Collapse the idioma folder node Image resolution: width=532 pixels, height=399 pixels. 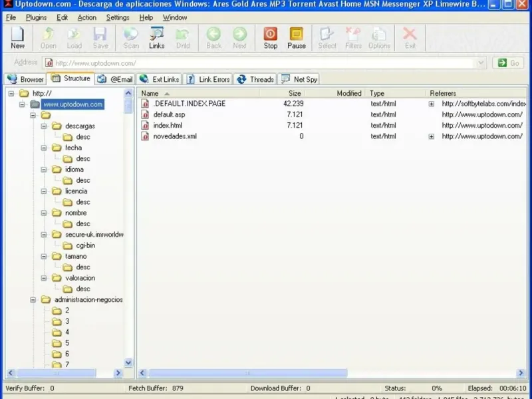pyautogui.click(x=44, y=170)
